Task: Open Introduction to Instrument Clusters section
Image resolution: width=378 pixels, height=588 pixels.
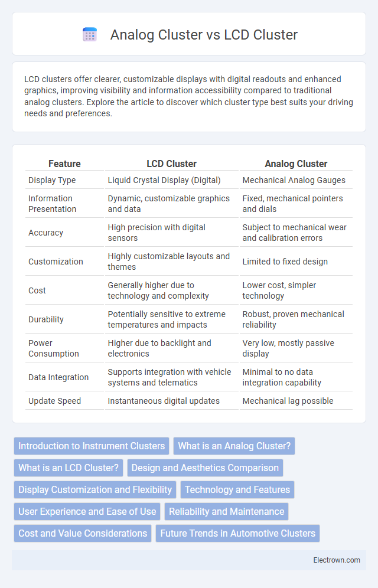Action: point(92,446)
